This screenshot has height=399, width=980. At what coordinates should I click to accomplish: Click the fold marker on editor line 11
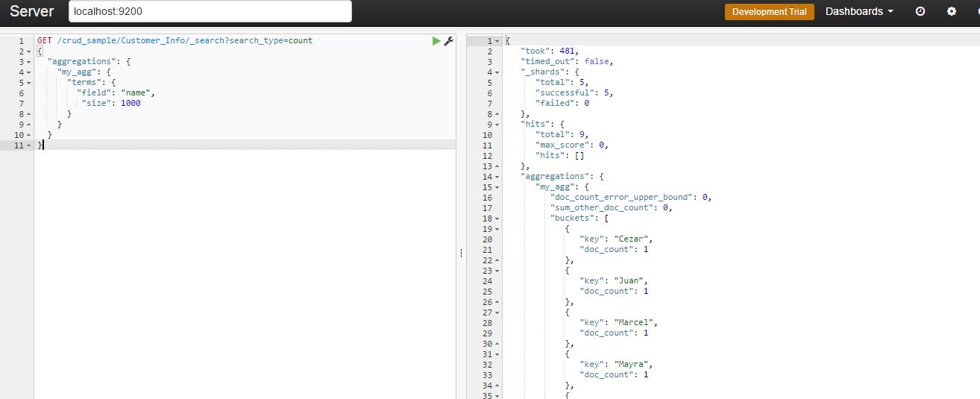click(x=28, y=145)
